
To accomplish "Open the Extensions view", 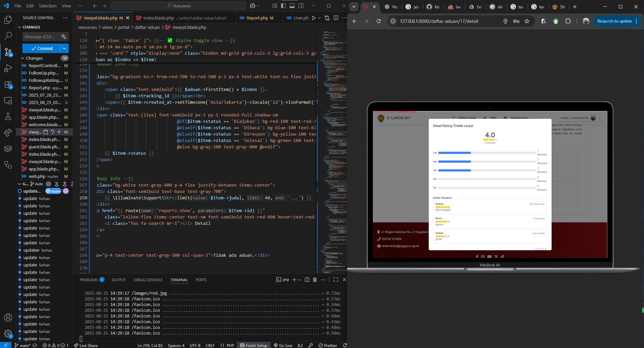I will pos(8,85).
